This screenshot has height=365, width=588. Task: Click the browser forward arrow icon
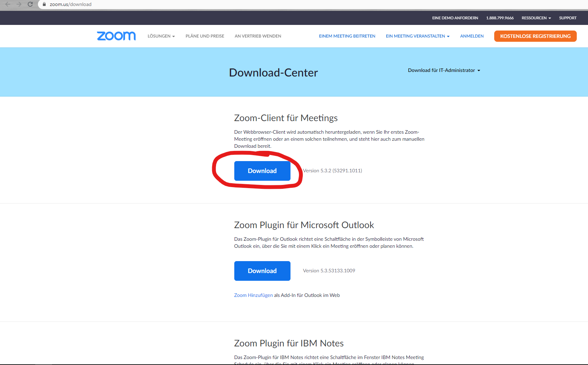[19, 4]
